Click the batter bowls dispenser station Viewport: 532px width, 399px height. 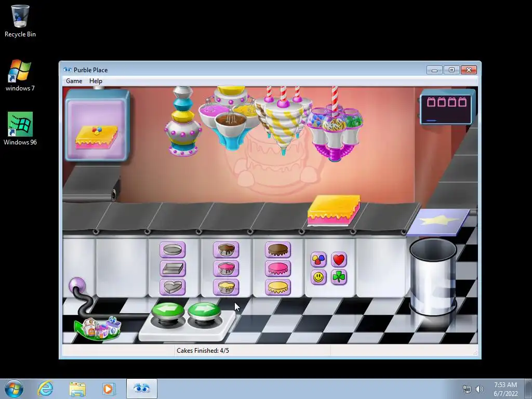pos(231,118)
